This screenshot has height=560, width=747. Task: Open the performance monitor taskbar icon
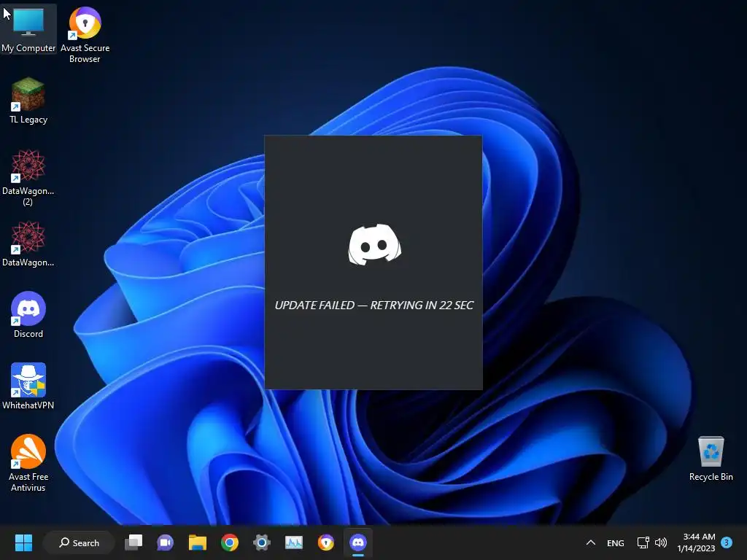(x=294, y=542)
